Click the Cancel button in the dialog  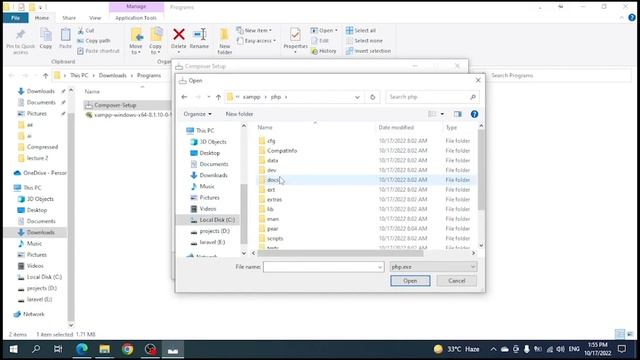(456, 281)
